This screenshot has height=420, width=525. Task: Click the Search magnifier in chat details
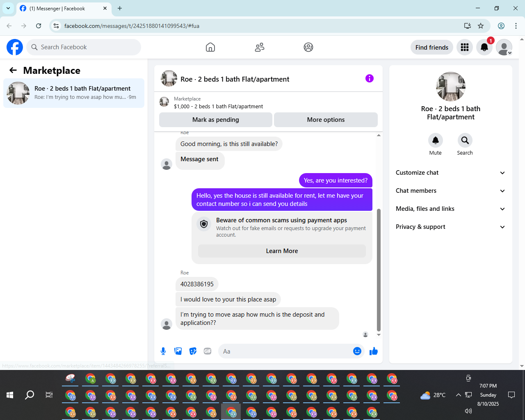pos(465,140)
